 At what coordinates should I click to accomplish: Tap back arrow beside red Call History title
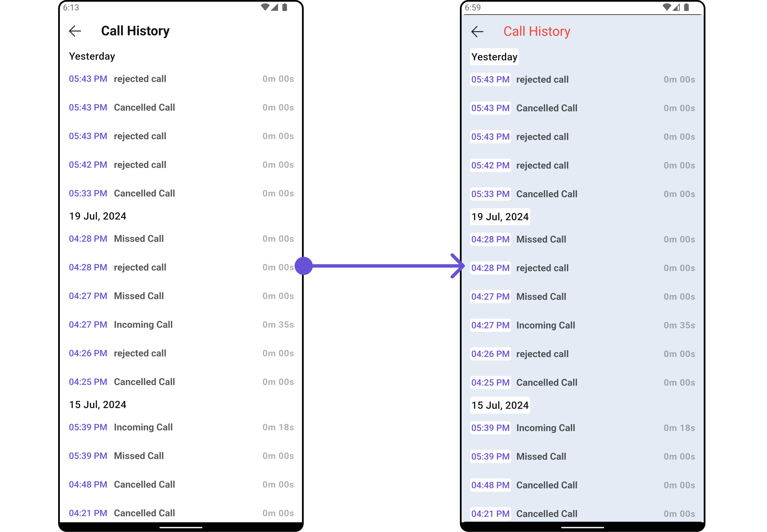pos(477,32)
